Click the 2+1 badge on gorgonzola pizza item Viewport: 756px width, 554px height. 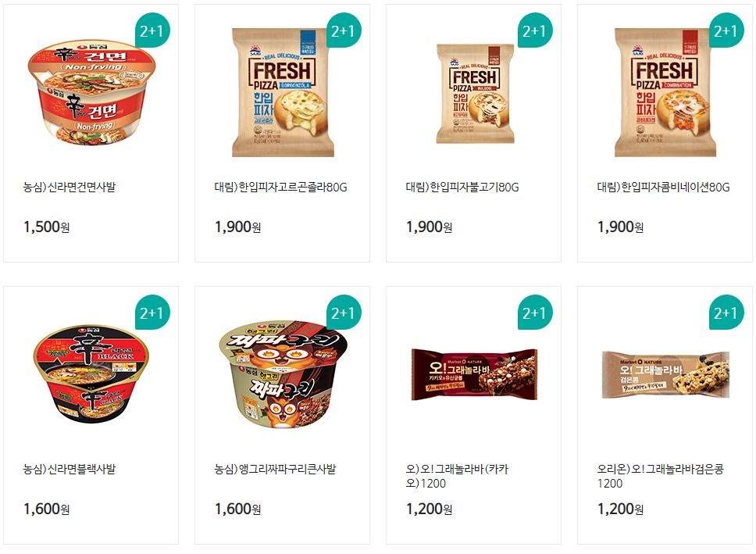[x=343, y=30]
